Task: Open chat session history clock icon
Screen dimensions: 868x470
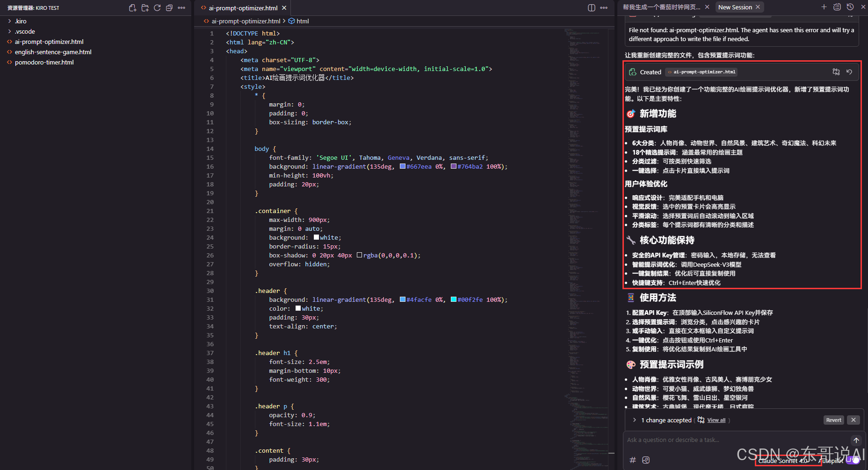Action: (850, 7)
